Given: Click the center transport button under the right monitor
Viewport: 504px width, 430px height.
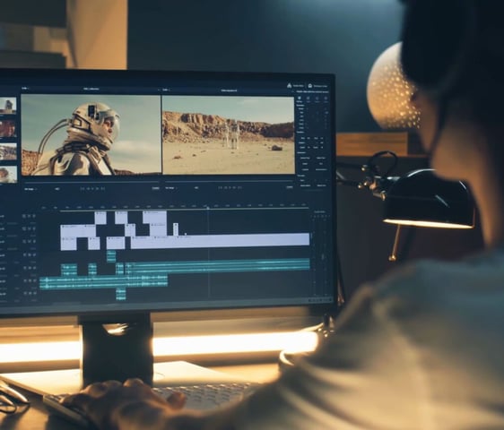Looking at the screenshot, I should [230, 187].
